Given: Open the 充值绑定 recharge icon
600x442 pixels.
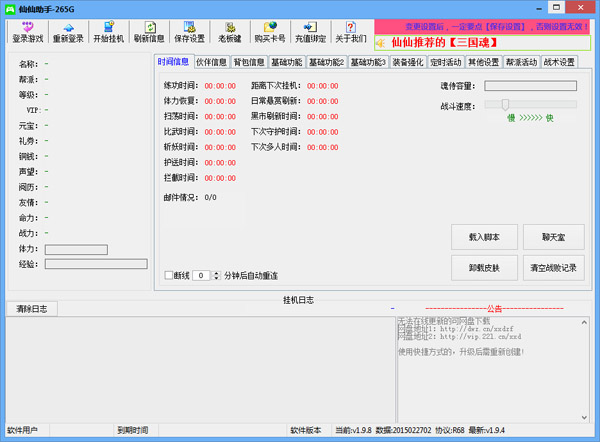Looking at the screenshot, I should click(x=309, y=32).
